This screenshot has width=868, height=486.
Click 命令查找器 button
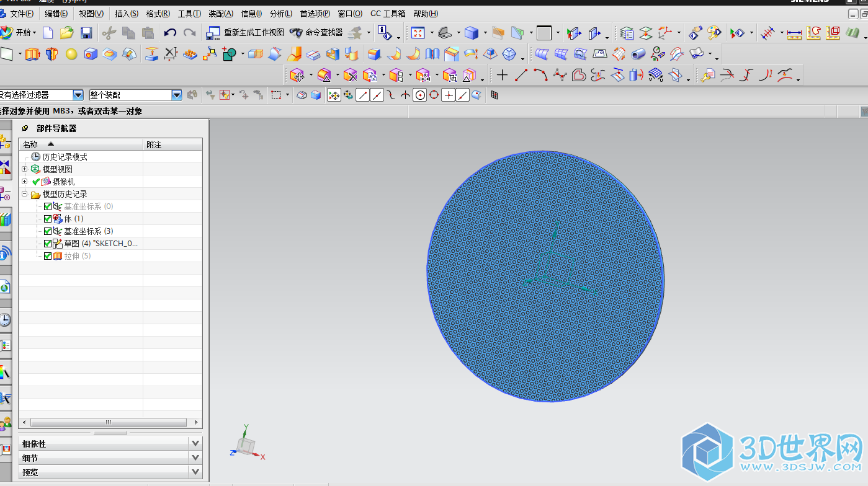coord(316,32)
